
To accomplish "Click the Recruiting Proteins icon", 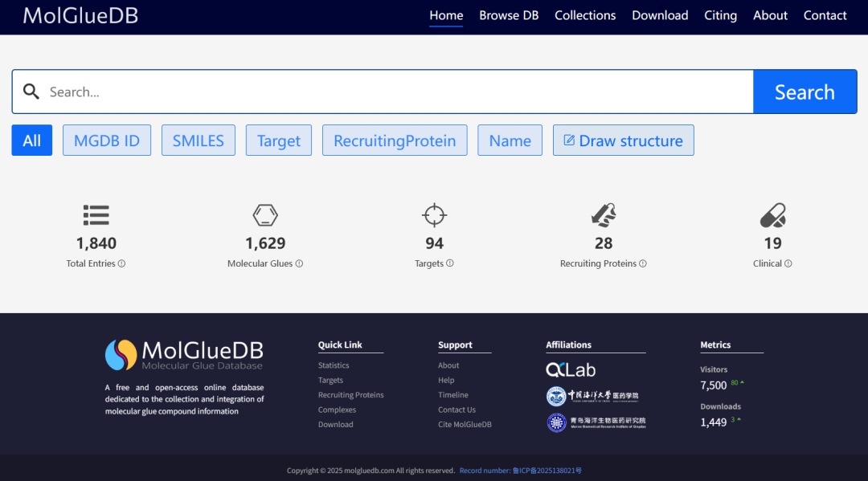I will 604,215.
